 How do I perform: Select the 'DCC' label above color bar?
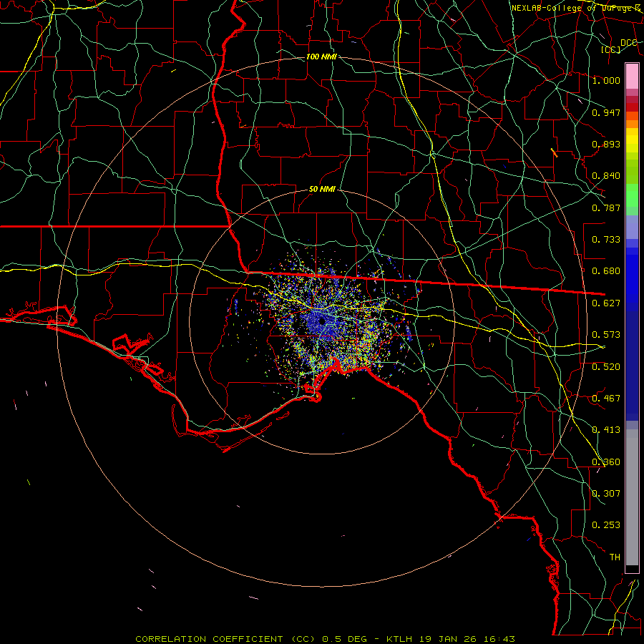coord(628,43)
